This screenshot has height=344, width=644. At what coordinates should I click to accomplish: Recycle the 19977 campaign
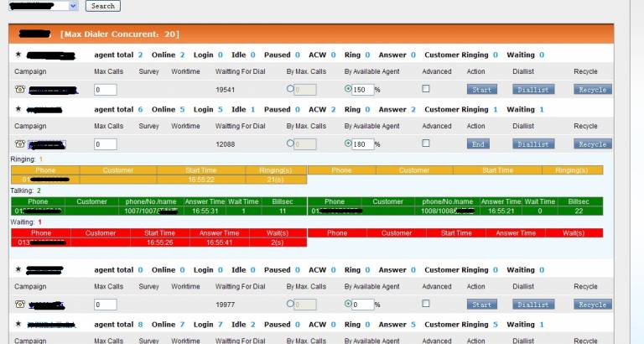coord(593,305)
